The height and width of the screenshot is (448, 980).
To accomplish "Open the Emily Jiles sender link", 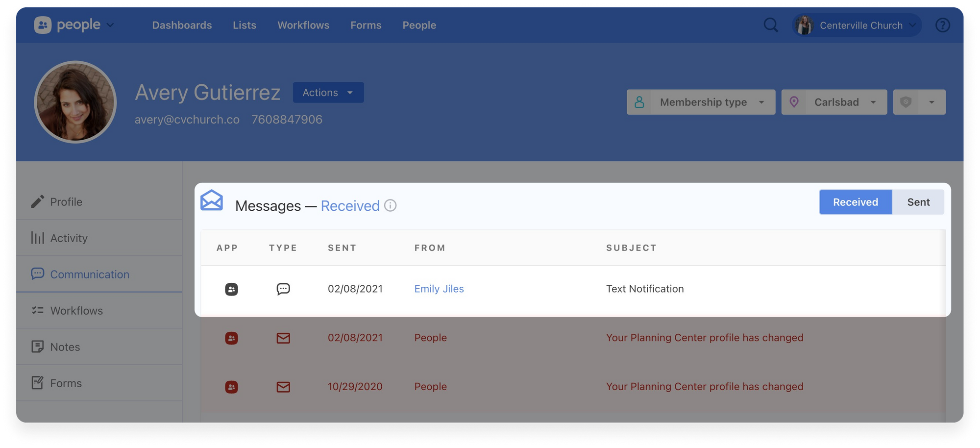I will coord(439,289).
